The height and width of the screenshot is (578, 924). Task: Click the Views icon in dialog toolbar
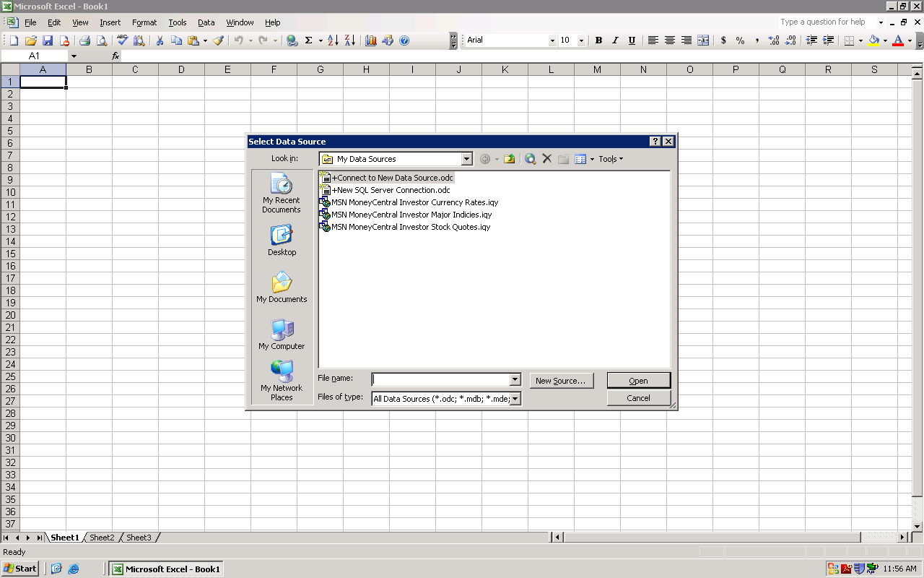[x=580, y=159]
